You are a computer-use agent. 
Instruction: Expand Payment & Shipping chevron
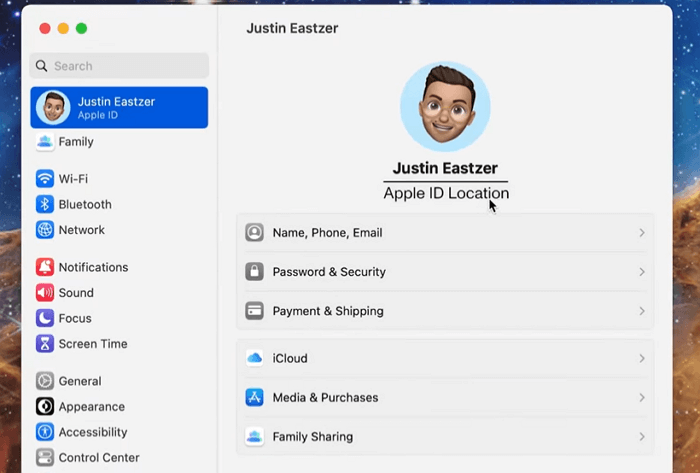pos(642,311)
